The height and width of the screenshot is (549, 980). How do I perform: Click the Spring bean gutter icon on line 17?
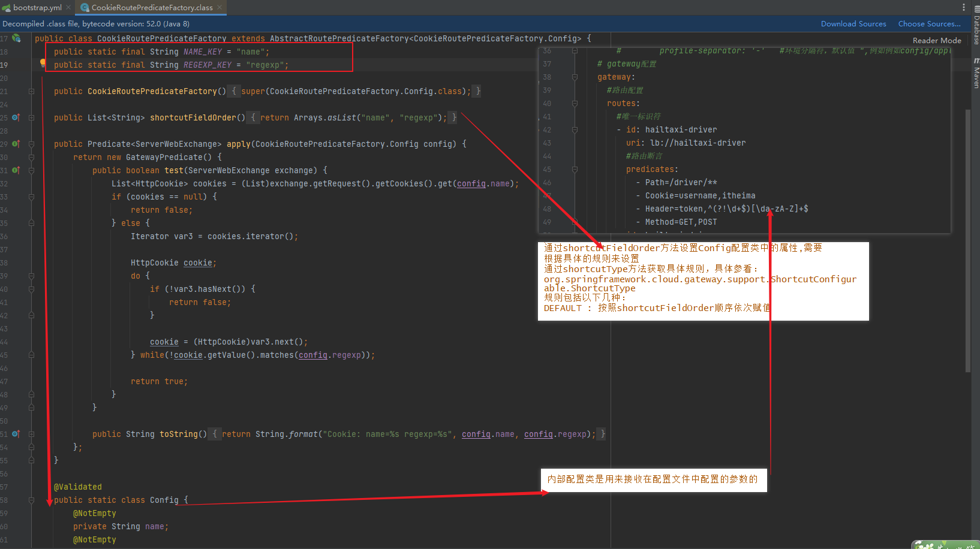coord(16,38)
